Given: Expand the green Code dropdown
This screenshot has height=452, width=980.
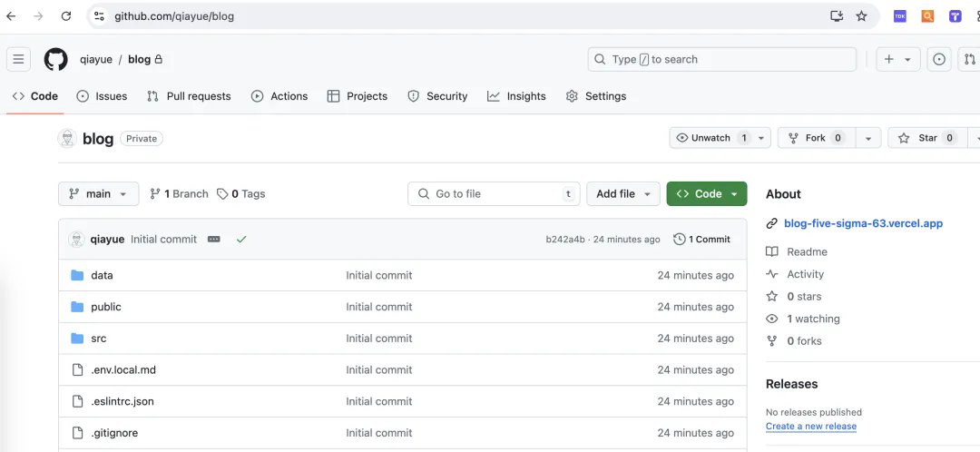Looking at the screenshot, I should 707,194.
